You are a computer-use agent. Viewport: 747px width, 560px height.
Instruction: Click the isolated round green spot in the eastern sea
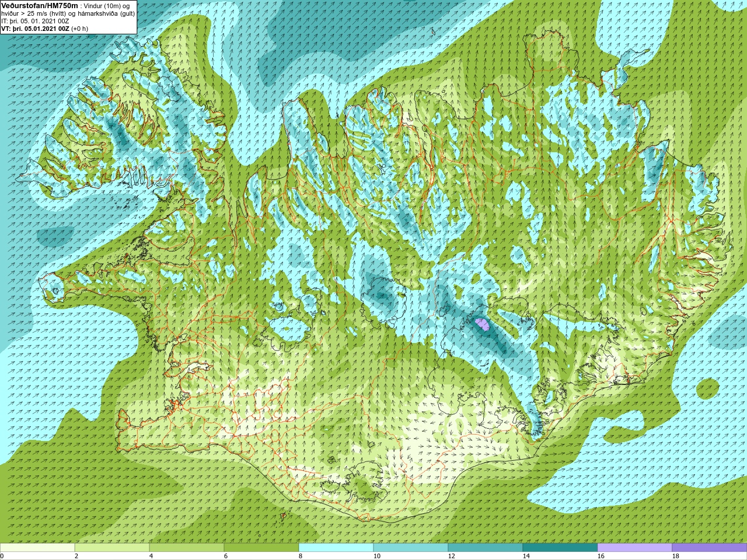(x=708, y=388)
